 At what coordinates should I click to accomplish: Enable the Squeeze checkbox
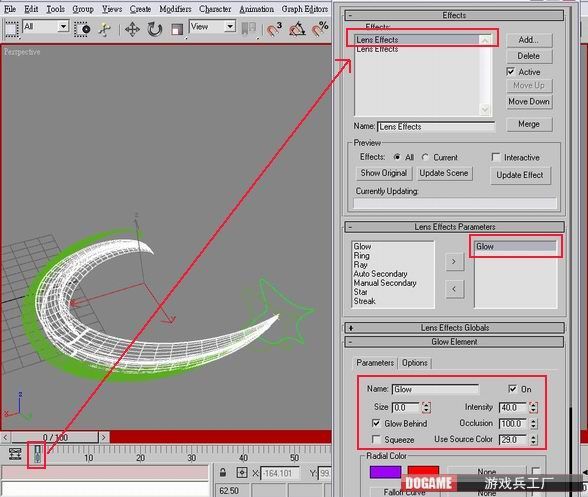point(376,439)
